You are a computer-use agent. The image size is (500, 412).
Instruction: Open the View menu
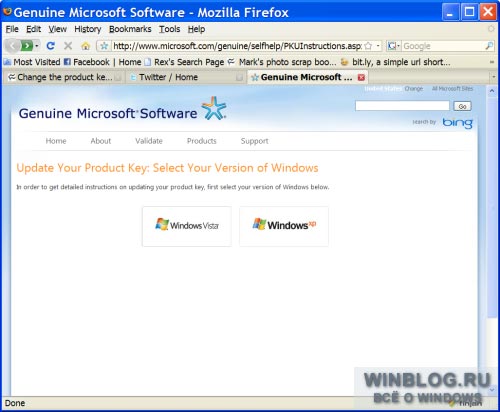(x=57, y=29)
